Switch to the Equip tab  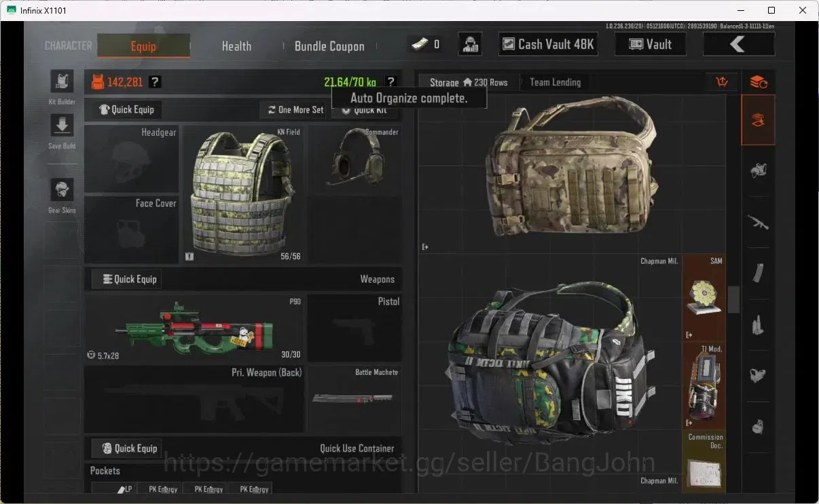[x=143, y=46]
